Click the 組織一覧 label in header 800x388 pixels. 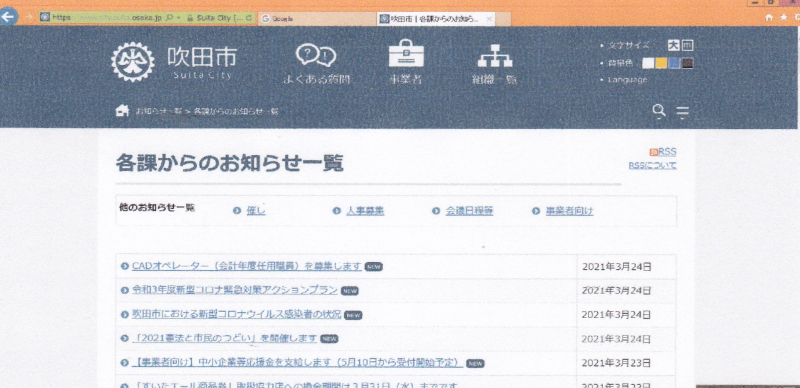pyautogui.click(x=495, y=79)
